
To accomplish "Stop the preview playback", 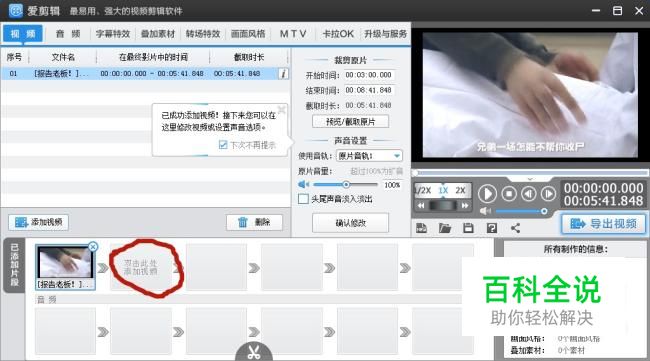I will click(509, 194).
